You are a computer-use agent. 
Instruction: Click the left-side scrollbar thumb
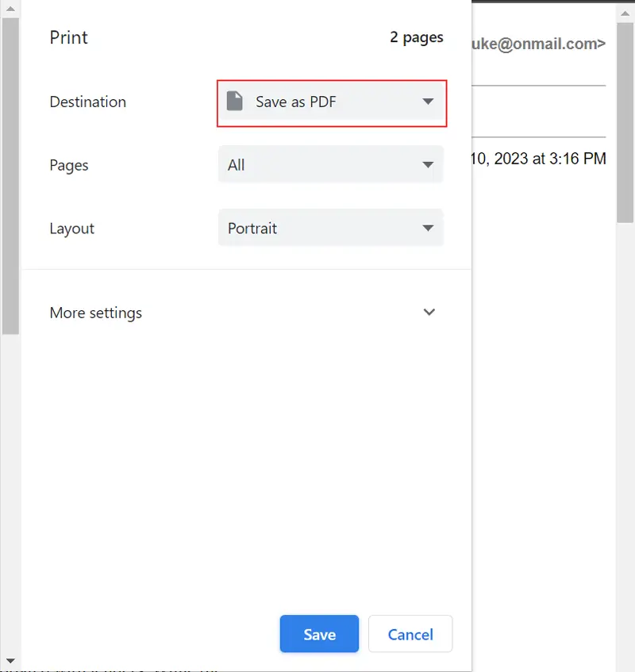pyautogui.click(x=10, y=175)
